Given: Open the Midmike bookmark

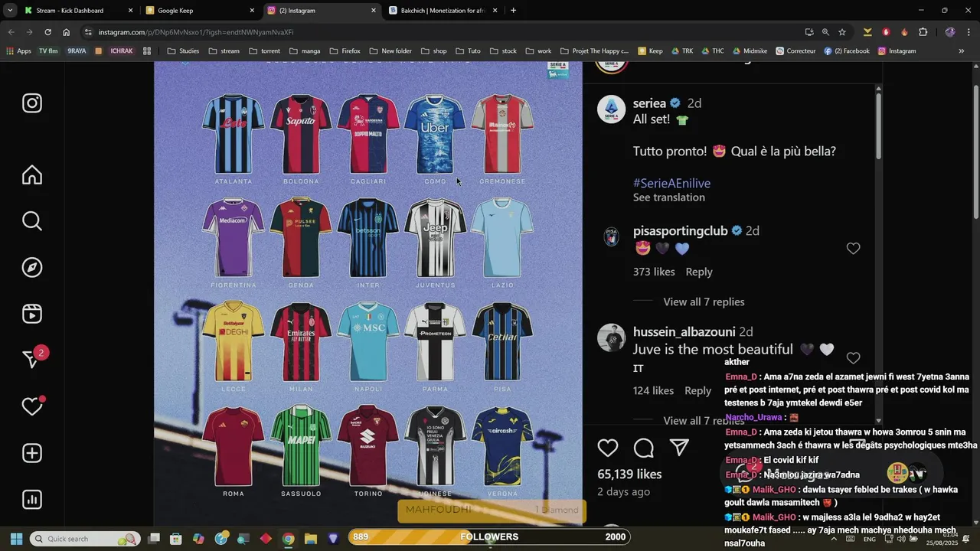Looking at the screenshot, I should (749, 51).
